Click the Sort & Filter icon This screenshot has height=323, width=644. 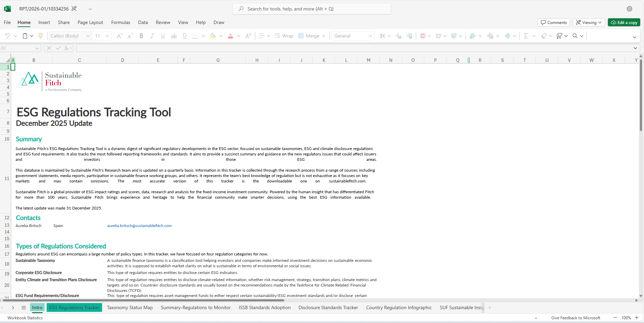559,36
